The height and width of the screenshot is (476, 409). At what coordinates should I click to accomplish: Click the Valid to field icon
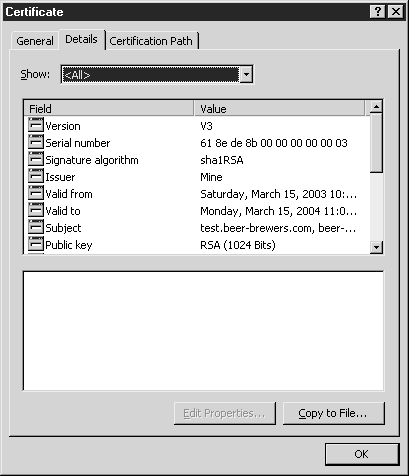point(36,210)
